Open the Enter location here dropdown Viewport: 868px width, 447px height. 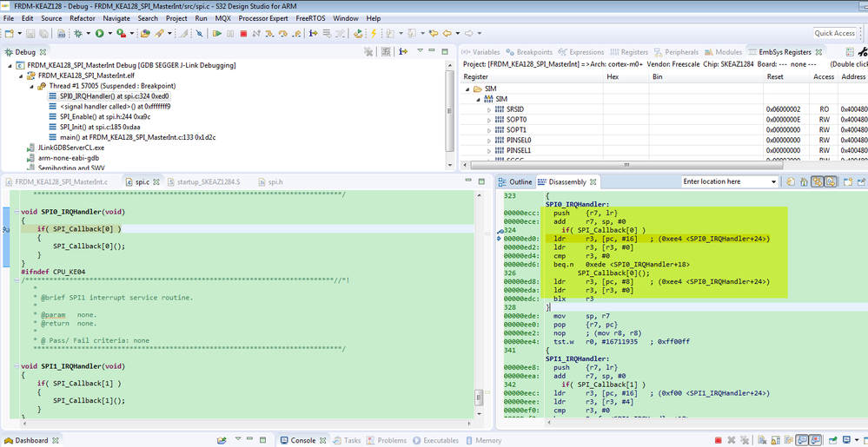click(773, 181)
